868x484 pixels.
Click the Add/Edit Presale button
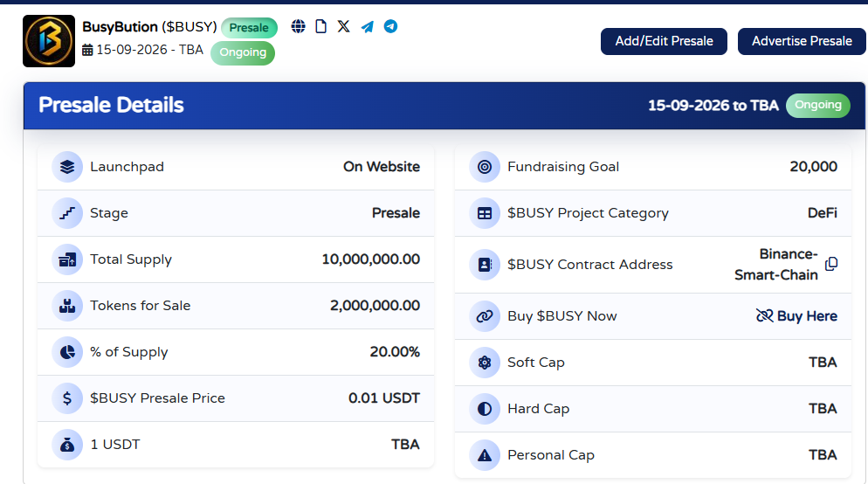[664, 41]
